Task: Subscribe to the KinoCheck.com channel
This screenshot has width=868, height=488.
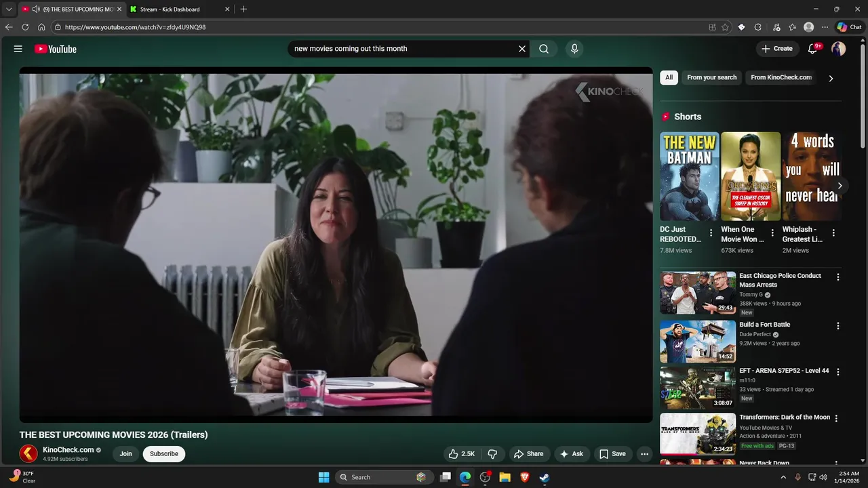Action: pos(164,454)
